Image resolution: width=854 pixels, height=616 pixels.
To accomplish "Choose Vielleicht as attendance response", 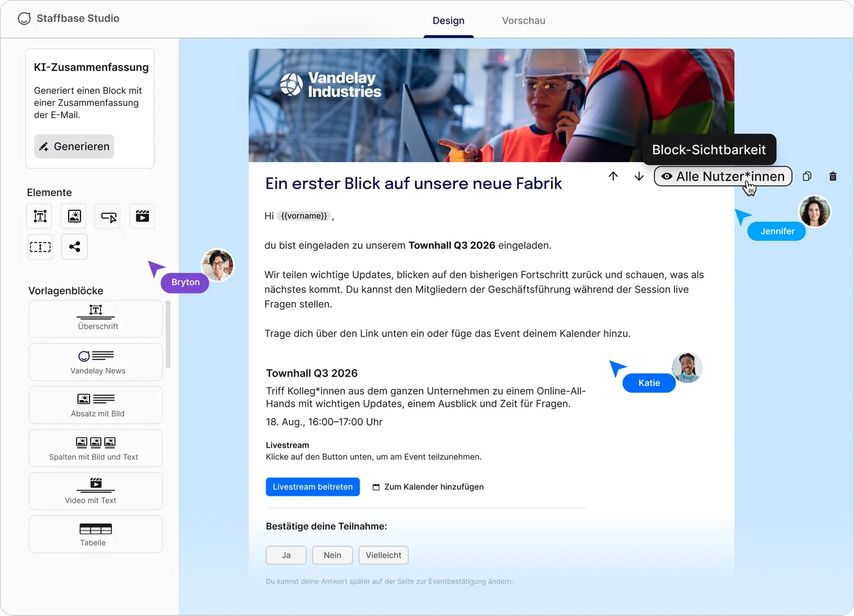I will 383,555.
